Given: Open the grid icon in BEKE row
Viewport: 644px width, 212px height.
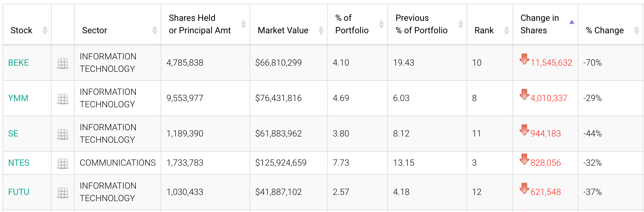Looking at the screenshot, I should tap(63, 63).
